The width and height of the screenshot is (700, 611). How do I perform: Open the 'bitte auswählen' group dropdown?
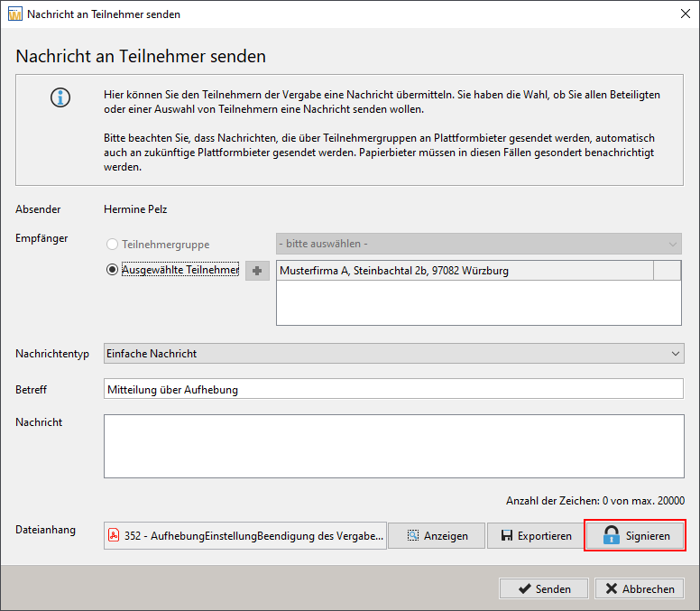pos(479,244)
